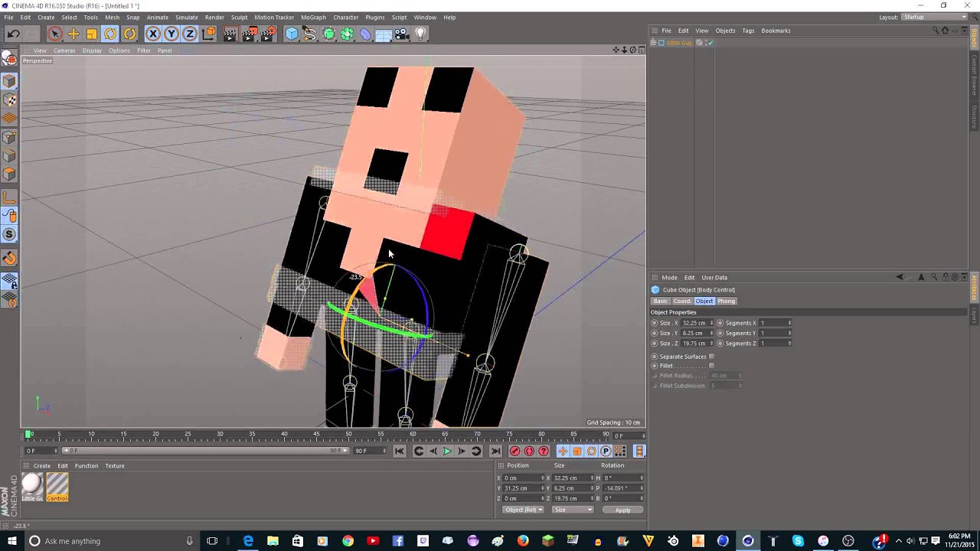
Task: Click timeline frame 45 marker
Action: (x=316, y=435)
